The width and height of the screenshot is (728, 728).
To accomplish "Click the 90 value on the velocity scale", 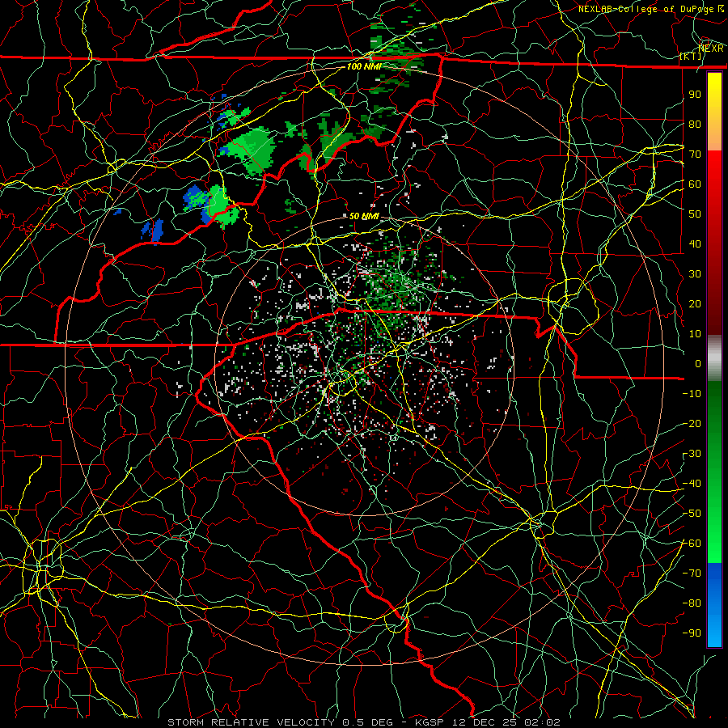I will click(x=695, y=95).
